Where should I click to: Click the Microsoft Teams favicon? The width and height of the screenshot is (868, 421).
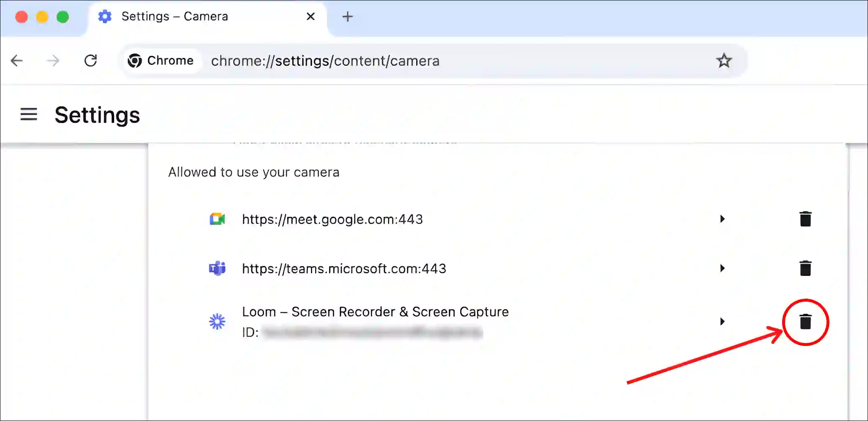(217, 268)
